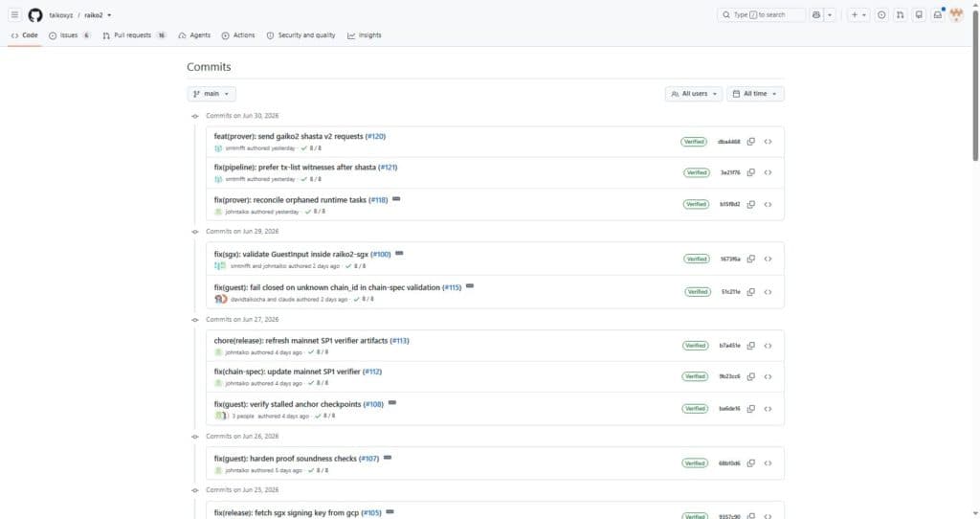Open the Copilot dropdown arrow

[830, 14]
